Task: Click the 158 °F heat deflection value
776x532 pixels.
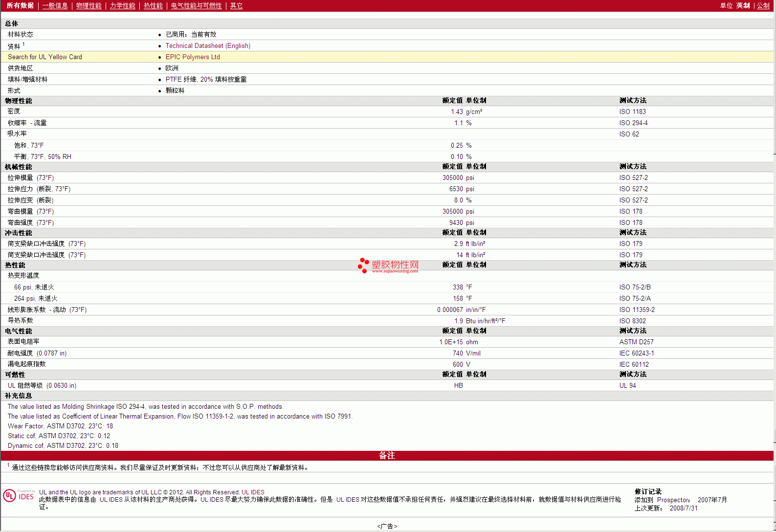Action: pyautogui.click(x=462, y=299)
